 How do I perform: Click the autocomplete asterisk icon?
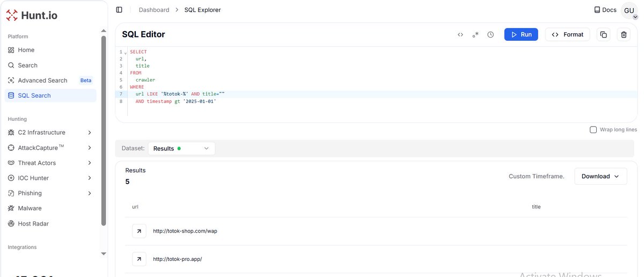[475, 34]
